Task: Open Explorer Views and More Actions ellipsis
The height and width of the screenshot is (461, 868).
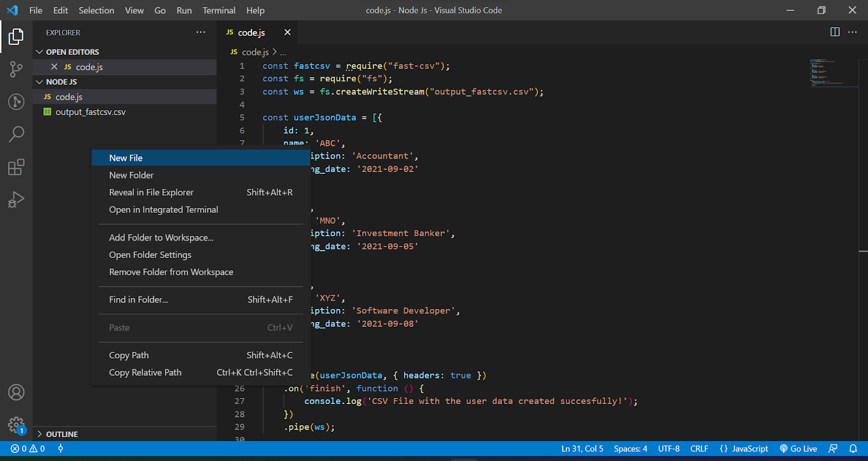Action: (x=201, y=32)
